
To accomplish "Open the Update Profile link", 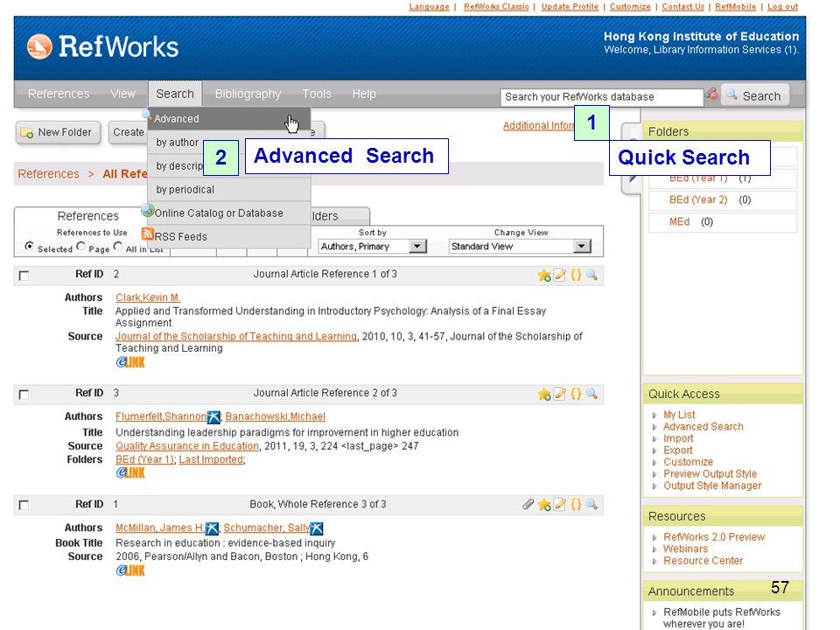I will pyautogui.click(x=570, y=6).
